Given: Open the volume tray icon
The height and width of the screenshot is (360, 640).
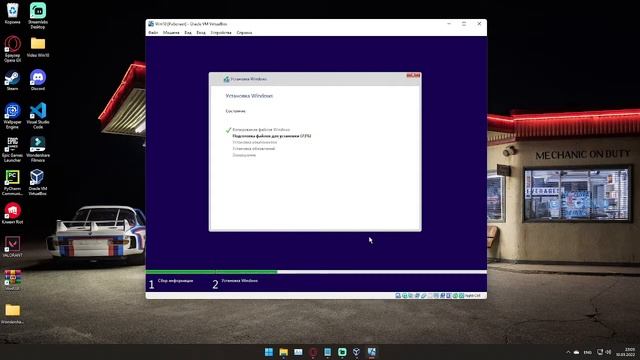Looking at the screenshot, I should pos(608,352).
